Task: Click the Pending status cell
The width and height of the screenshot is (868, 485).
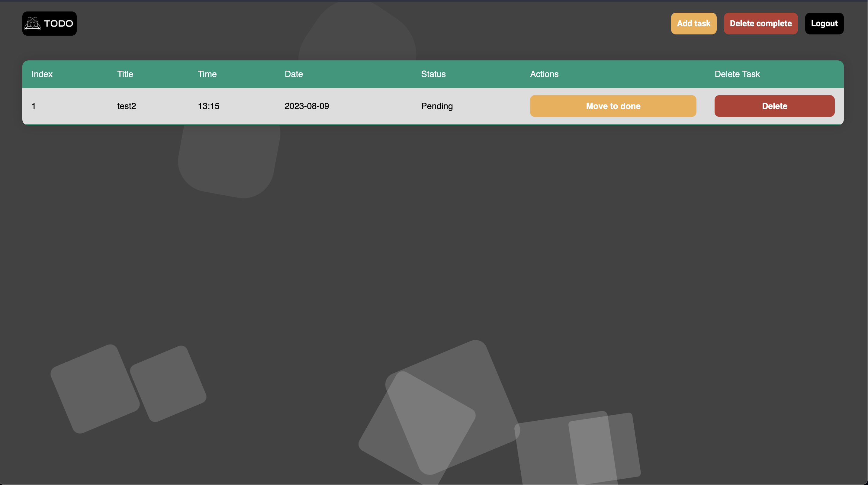Action: 437,106
